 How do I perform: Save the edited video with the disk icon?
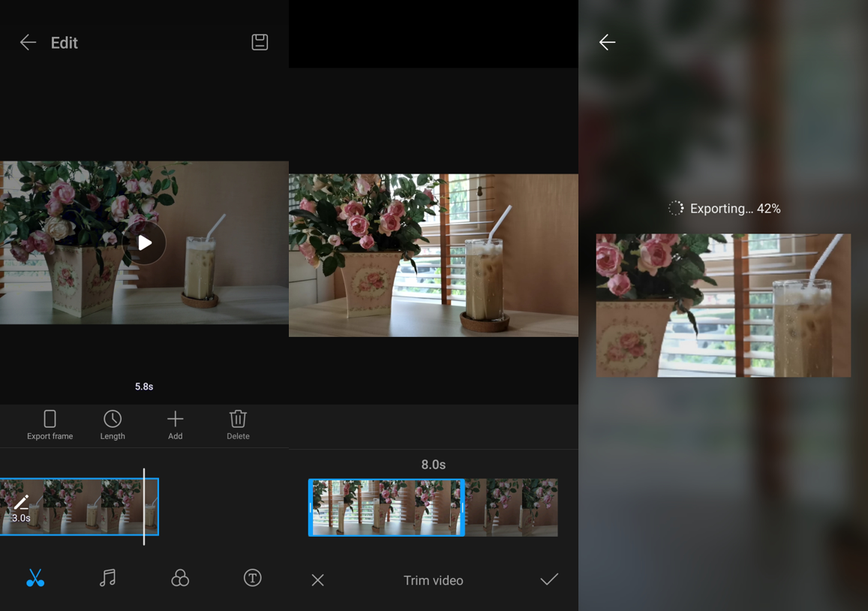click(x=260, y=42)
